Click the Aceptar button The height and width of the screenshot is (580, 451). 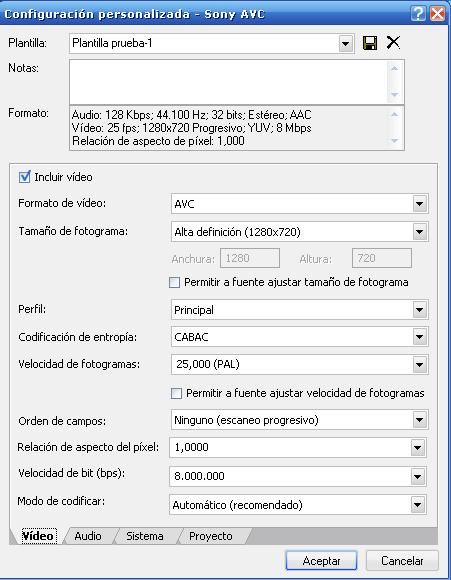321,561
